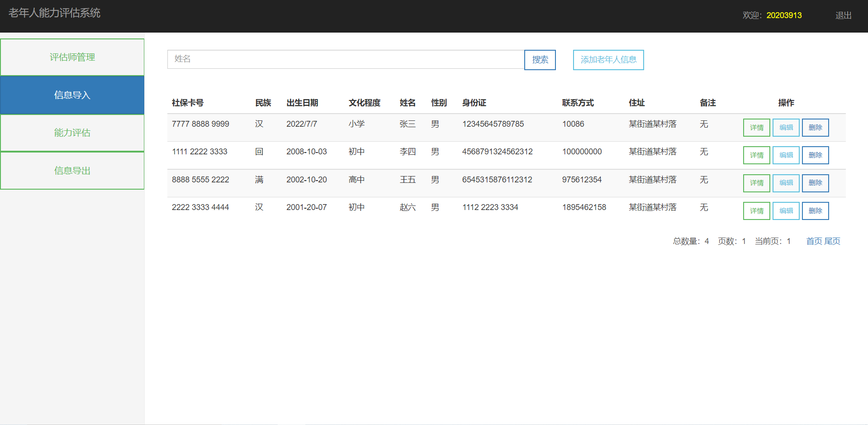Click ethnicity 回 in 李四's row
Image resolution: width=868 pixels, height=425 pixels.
259,152
